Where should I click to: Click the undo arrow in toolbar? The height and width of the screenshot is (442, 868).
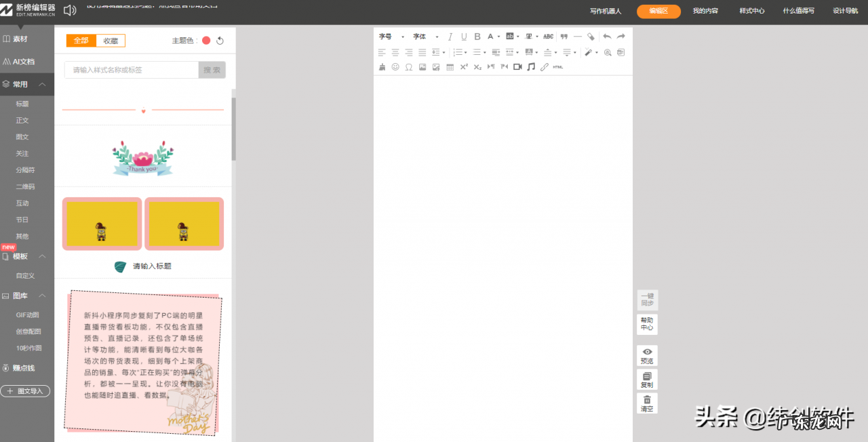point(607,37)
